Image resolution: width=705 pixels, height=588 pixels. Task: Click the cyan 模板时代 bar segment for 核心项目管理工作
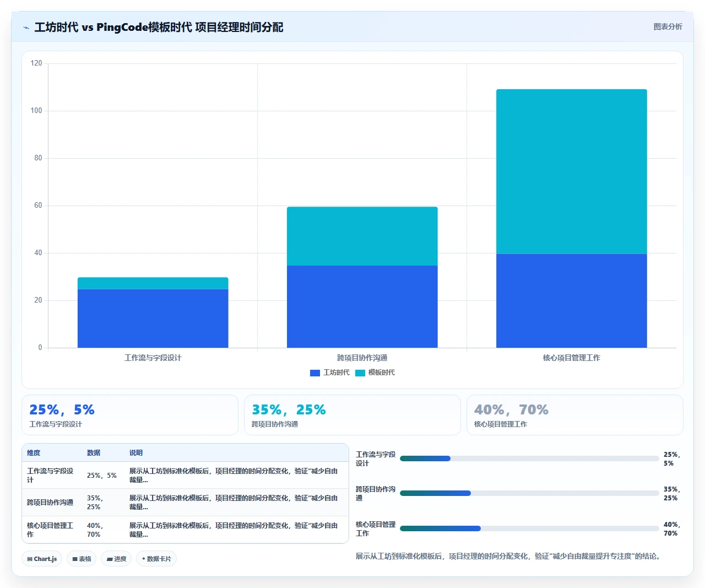coord(572,171)
